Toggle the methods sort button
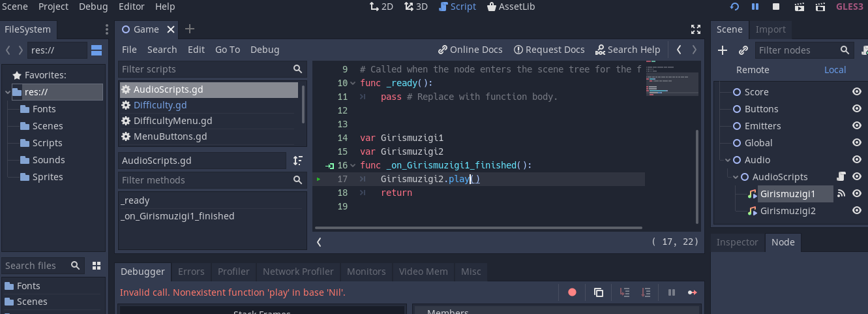Screen dimensions: 868x314 297,161
